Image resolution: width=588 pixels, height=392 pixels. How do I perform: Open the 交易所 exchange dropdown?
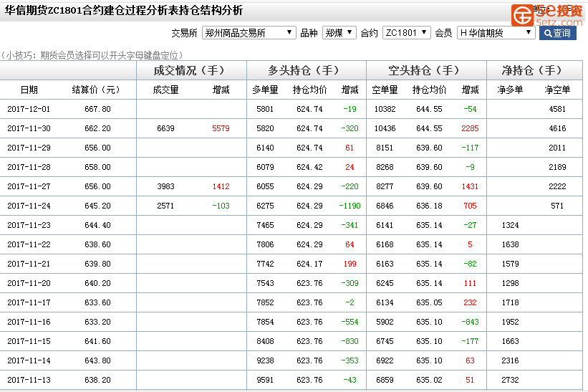(x=249, y=33)
